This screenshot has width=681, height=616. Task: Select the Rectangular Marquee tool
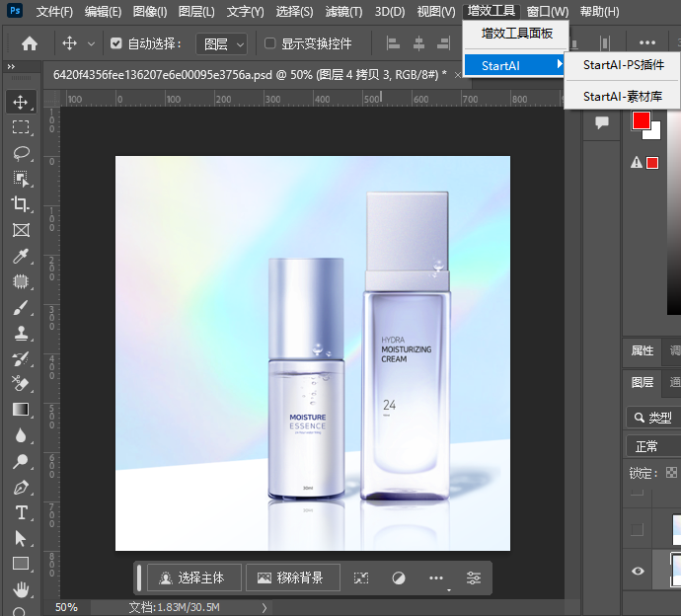click(21, 127)
